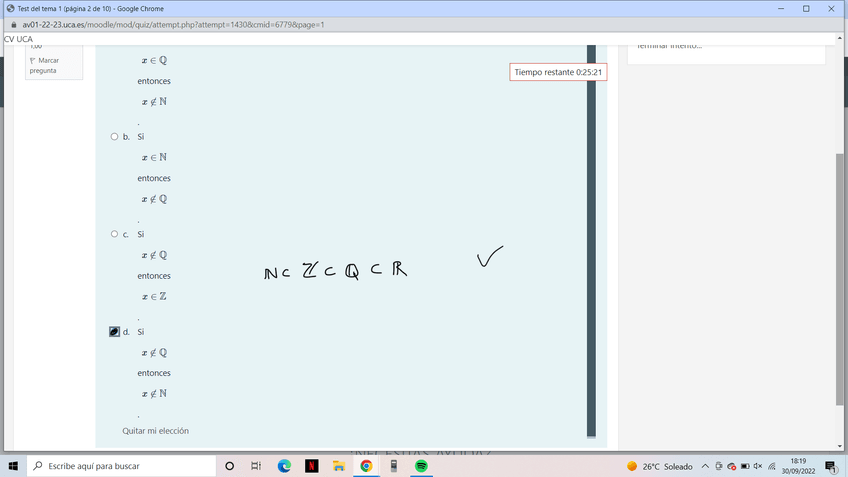The image size is (848, 477).
Task: Open Spotify from the taskbar
Action: click(x=421, y=466)
